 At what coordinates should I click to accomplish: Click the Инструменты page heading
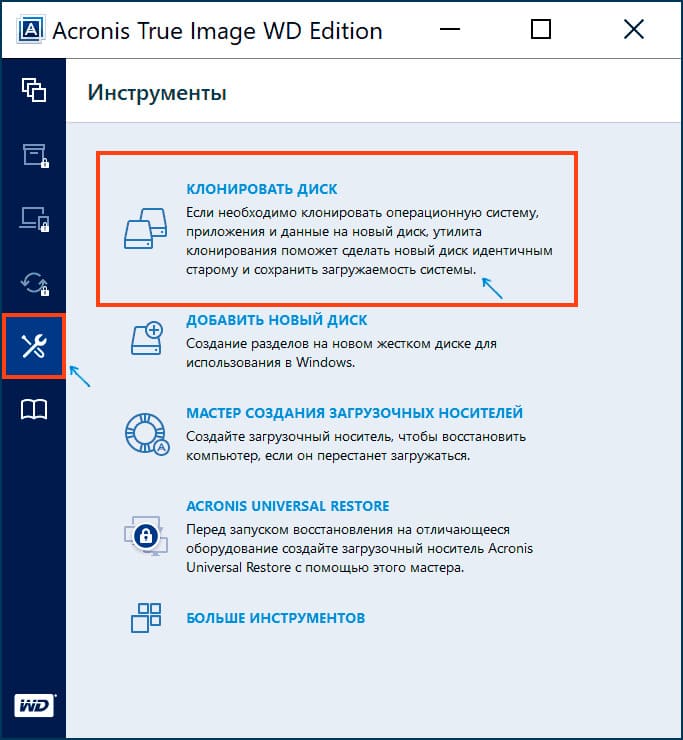(157, 92)
